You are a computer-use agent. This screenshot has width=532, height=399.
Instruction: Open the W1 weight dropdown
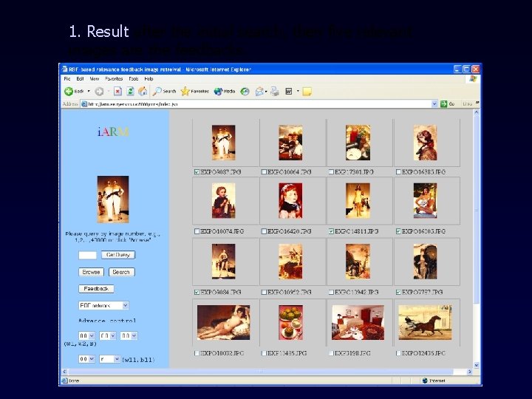(x=87, y=335)
